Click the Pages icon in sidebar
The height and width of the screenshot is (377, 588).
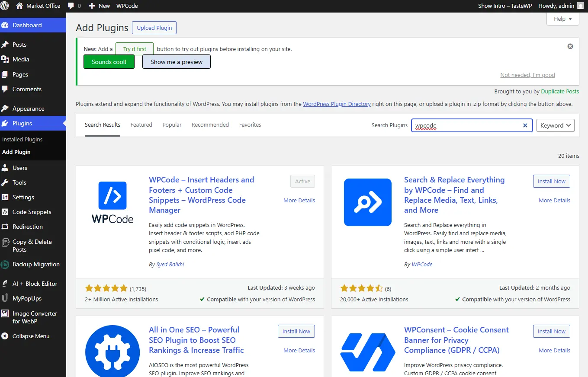5,74
